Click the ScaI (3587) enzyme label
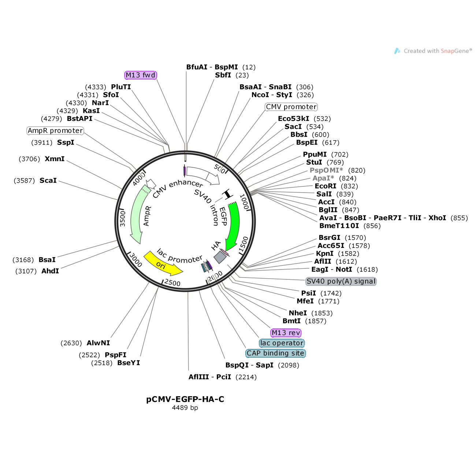 pyautogui.click(x=35, y=181)
